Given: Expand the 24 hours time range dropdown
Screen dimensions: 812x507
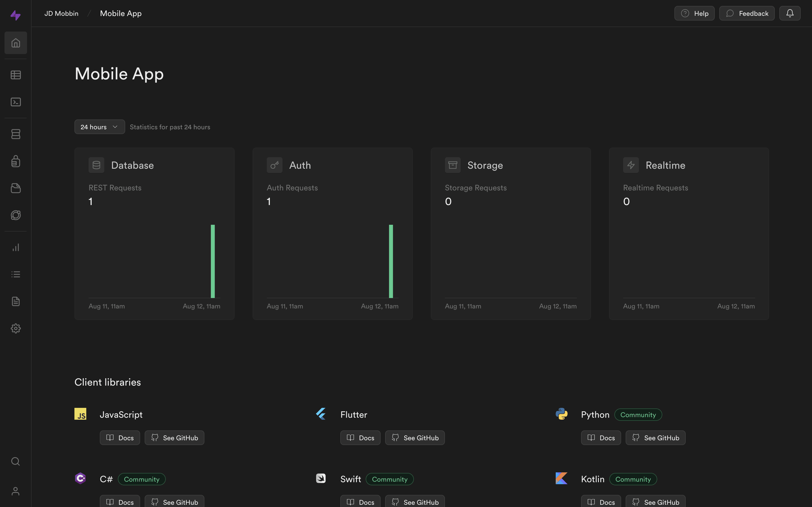Looking at the screenshot, I should tap(99, 127).
